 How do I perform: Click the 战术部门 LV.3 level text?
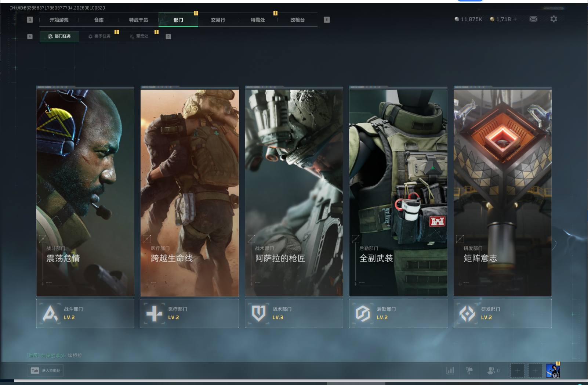click(278, 318)
